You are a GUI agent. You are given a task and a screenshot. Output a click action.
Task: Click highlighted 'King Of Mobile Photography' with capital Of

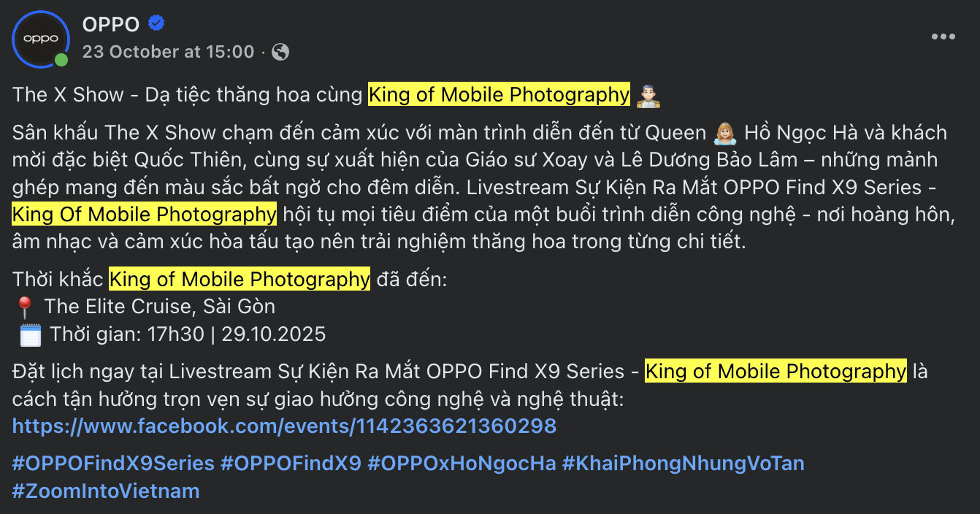pyautogui.click(x=145, y=215)
